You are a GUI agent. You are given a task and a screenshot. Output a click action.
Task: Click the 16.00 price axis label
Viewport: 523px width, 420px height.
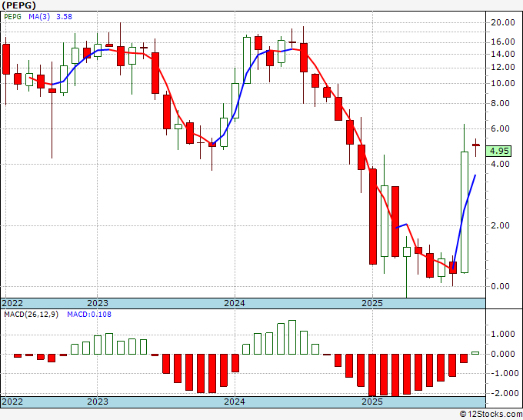(x=503, y=42)
